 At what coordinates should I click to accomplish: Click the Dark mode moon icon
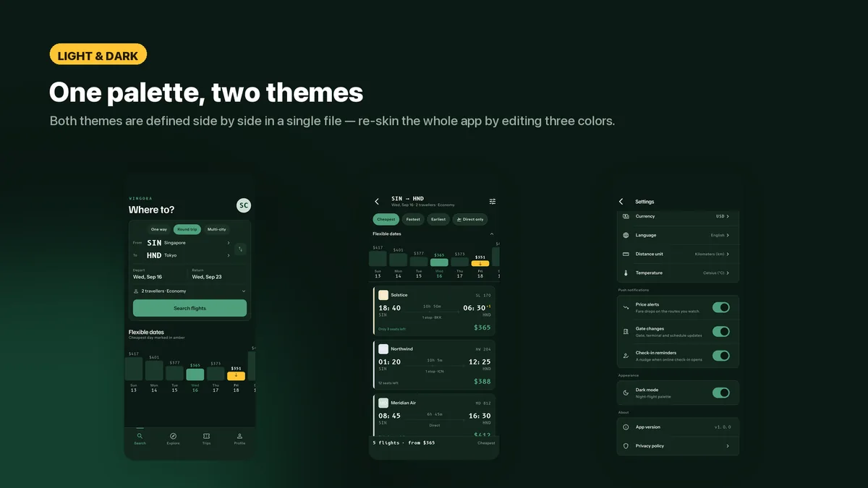[626, 393]
